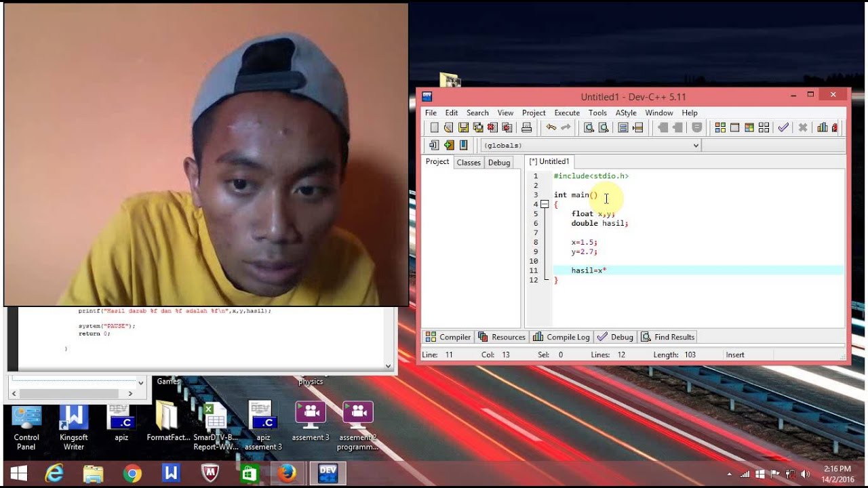The width and height of the screenshot is (868, 488).
Task: Open the File menu
Action: tap(431, 113)
